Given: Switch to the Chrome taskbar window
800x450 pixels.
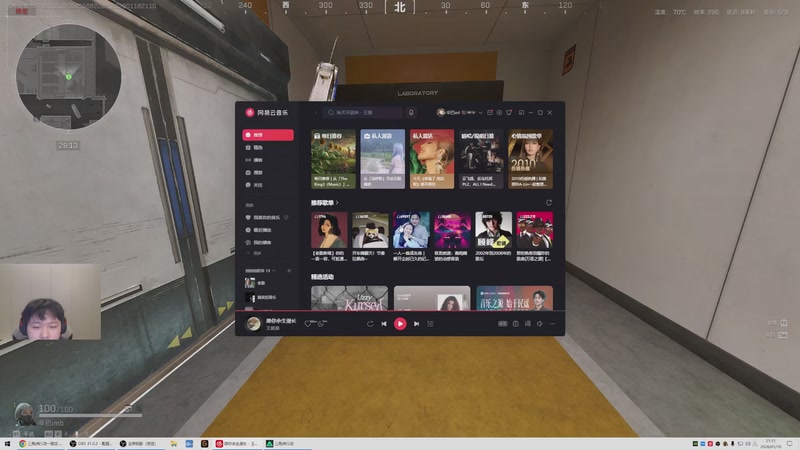Looking at the screenshot, I should coord(41,444).
